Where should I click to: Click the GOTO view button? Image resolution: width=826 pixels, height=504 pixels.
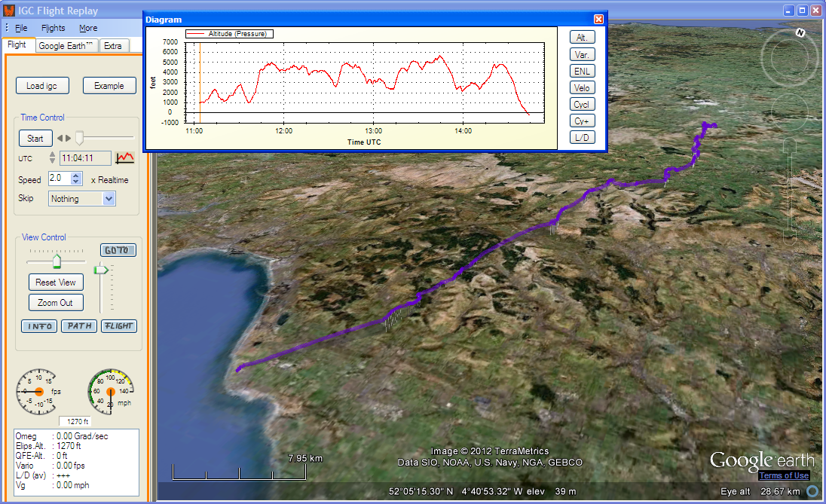pyautogui.click(x=118, y=250)
